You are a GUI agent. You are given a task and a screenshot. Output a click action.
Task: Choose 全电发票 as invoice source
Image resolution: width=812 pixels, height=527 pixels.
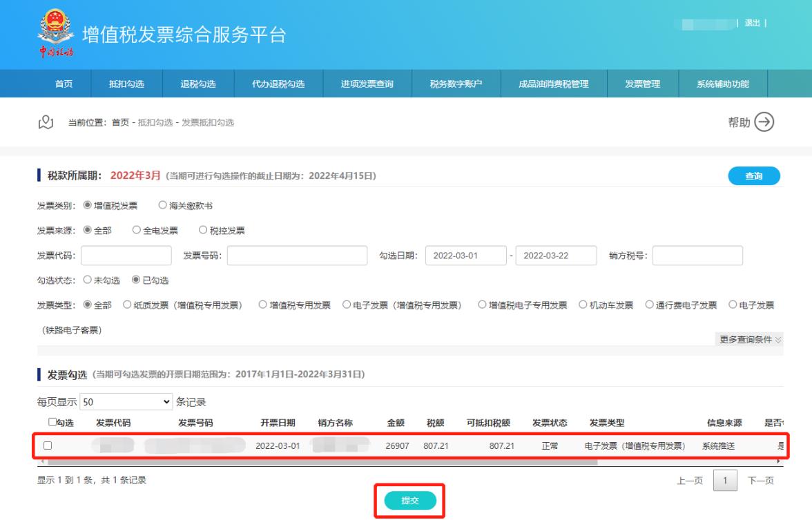[x=137, y=230]
